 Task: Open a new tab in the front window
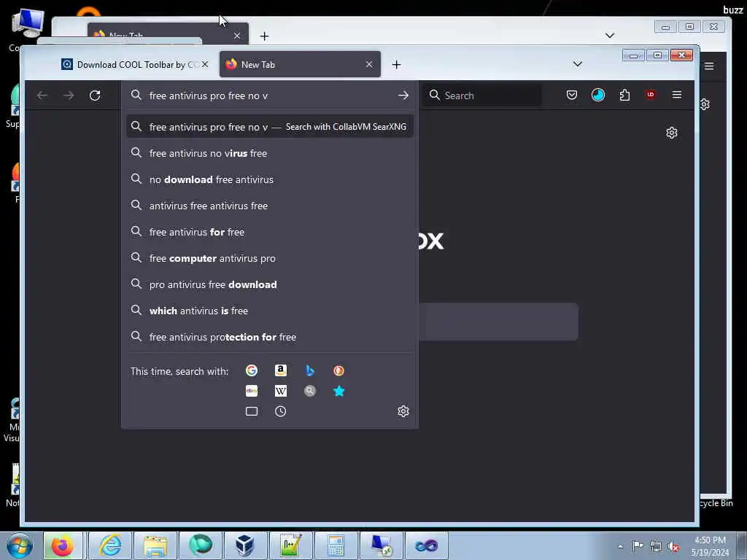pyautogui.click(x=396, y=64)
